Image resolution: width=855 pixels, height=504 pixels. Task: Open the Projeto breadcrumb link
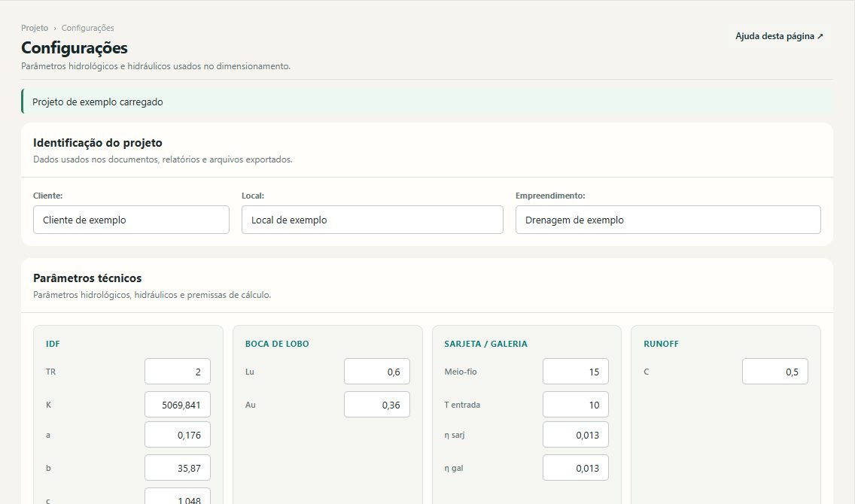click(x=35, y=28)
